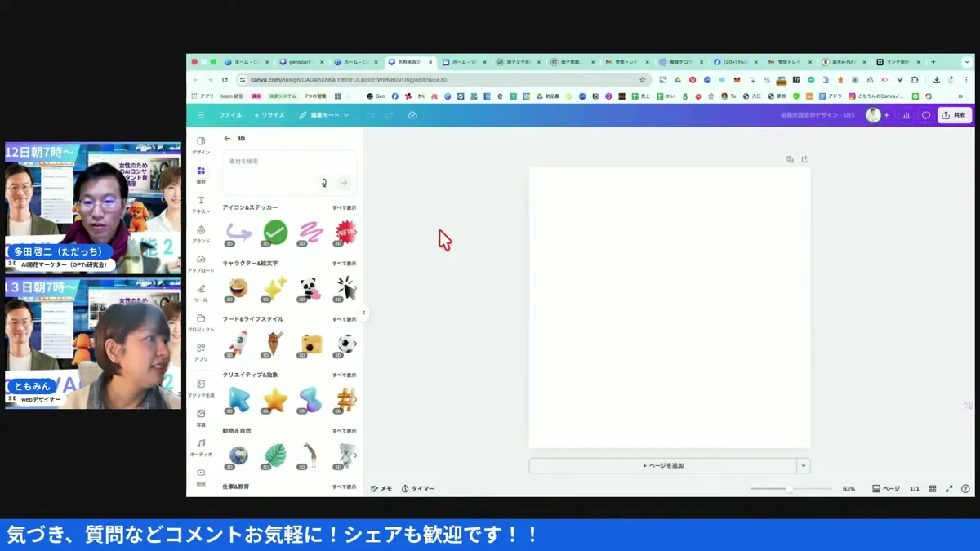Image resolution: width=980 pixels, height=551 pixels.
Task: Click すべて表示 for アイコン&ステッカー
Action: pyautogui.click(x=344, y=207)
